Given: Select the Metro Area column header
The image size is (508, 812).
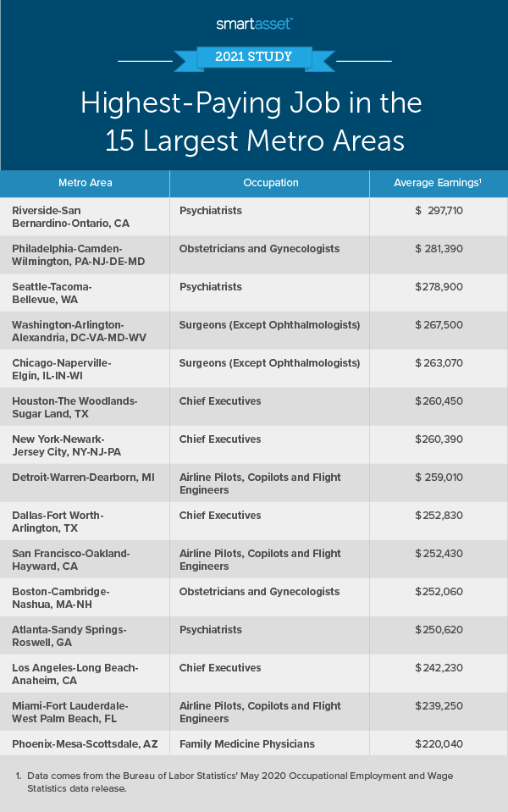Looking at the screenshot, I should (x=85, y=183).
